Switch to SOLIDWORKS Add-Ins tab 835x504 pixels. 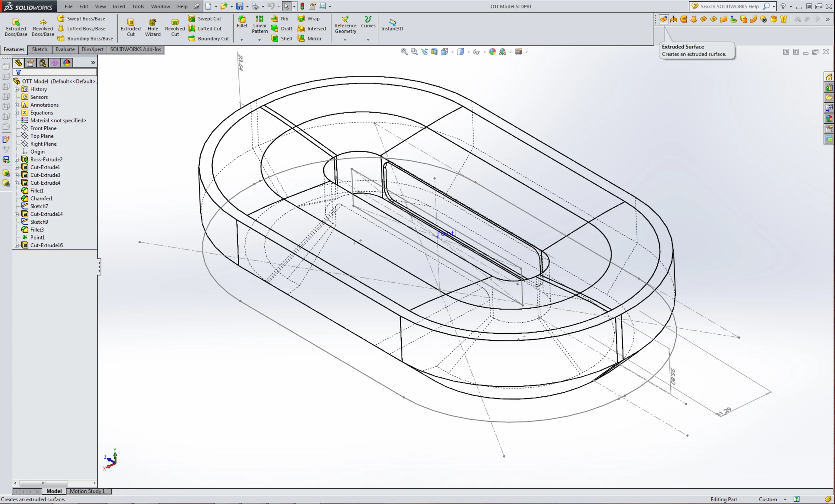point(136,49)
